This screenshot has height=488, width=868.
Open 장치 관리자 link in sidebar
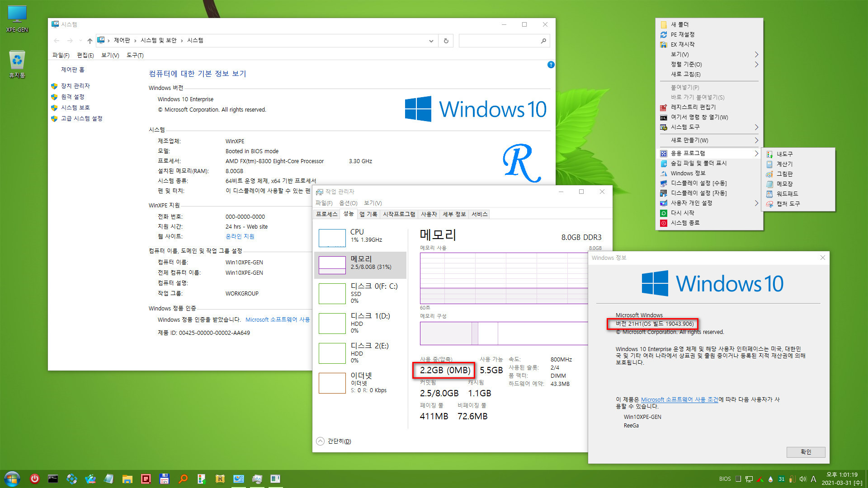(x=75, y=86)
